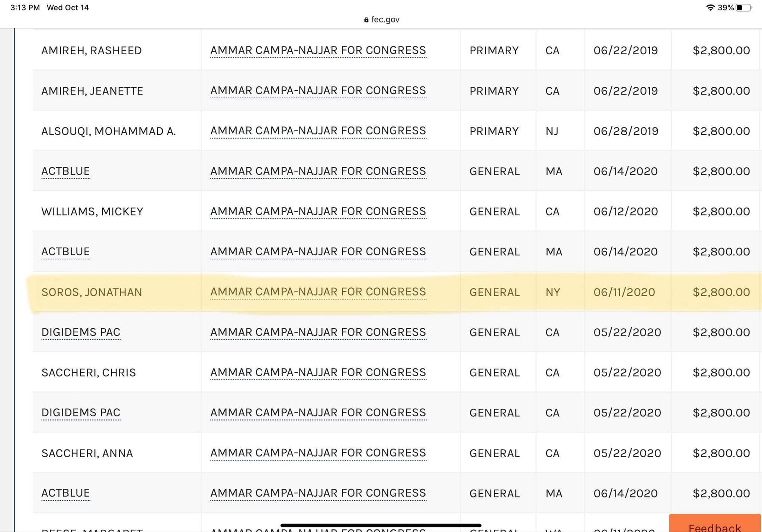Select the highlighted SOROS, JONATHAN name cell
The image size is (762, 532).
coord(92,292)
